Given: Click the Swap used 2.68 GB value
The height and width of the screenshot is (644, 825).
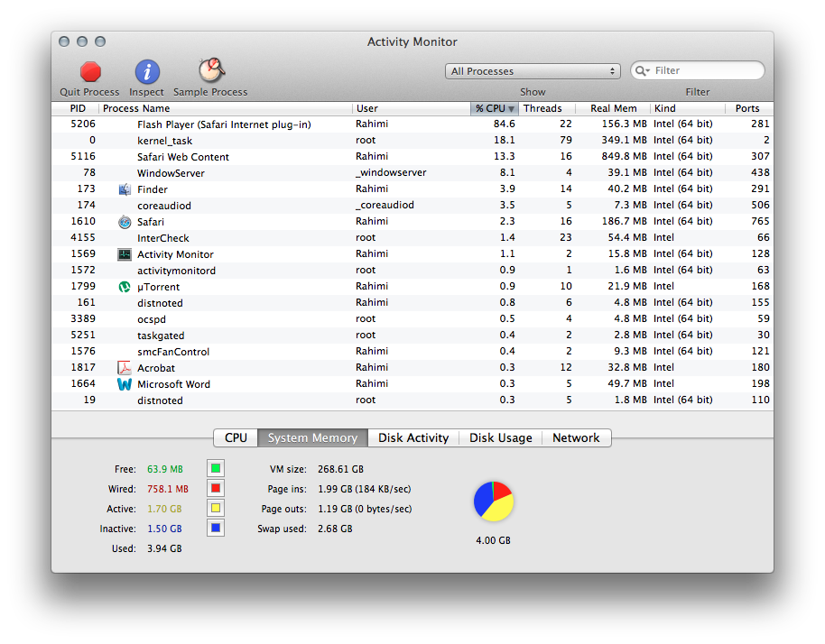Looking at the screenshot, I should click(335, 529).
